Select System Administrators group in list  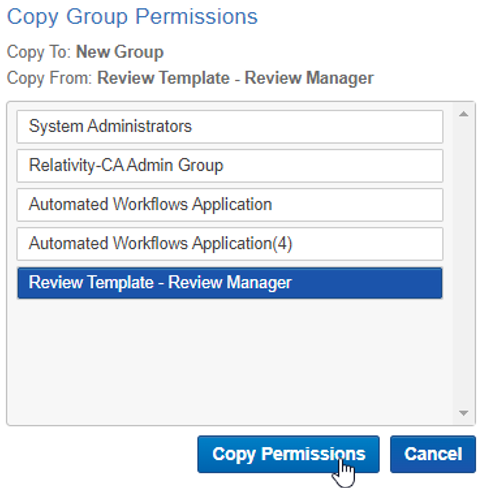point(230,127)
